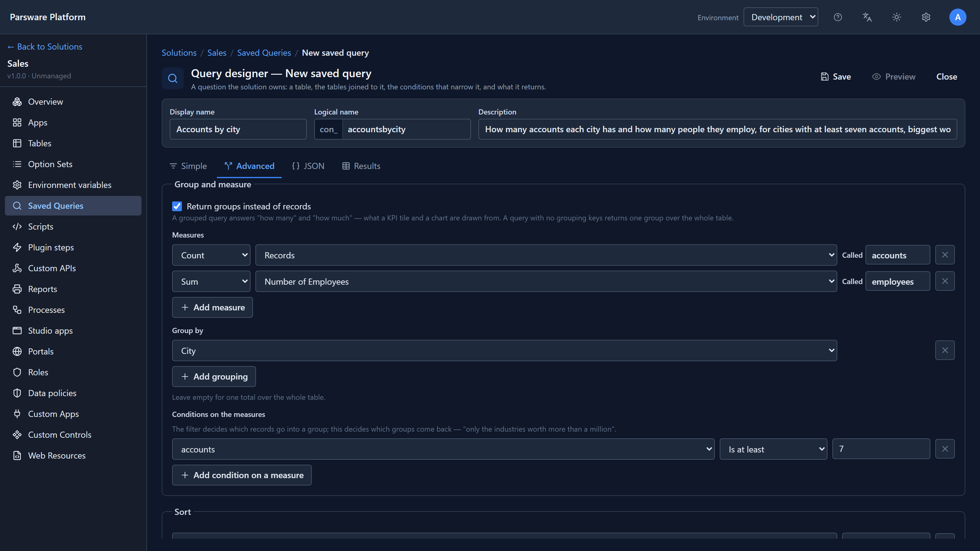The width and height of the screenshot is (980, 551).
Task: Go to Tables in sidebar
Action: click(x=73, y=143)
